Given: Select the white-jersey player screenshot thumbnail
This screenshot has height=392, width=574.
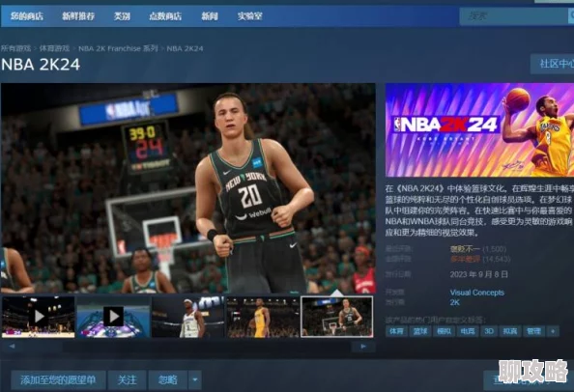Looking at the screenshot, I should pos(187,317).
